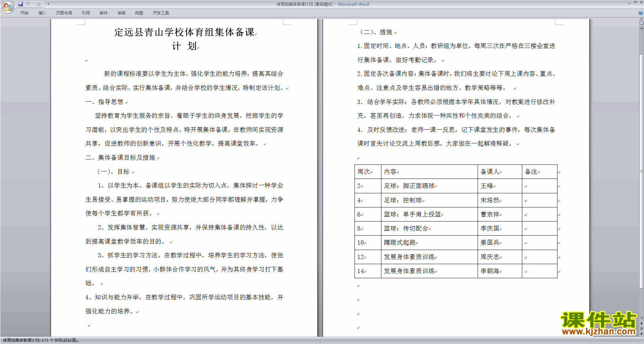The height and width of the screenshot is (344, 644).
Task: Click the name 王峰 in the table
Action: [487, 186]
